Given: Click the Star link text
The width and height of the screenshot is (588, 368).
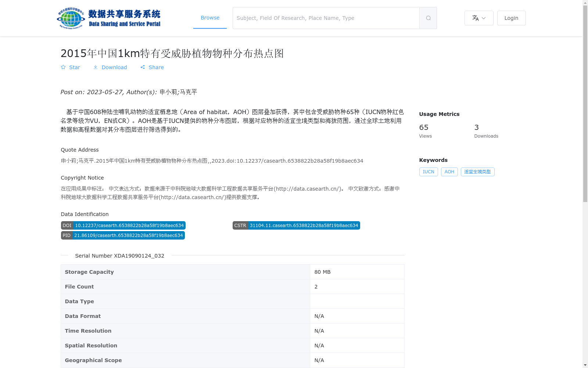Looking at the screenshot, I should (x=75, y=67).
